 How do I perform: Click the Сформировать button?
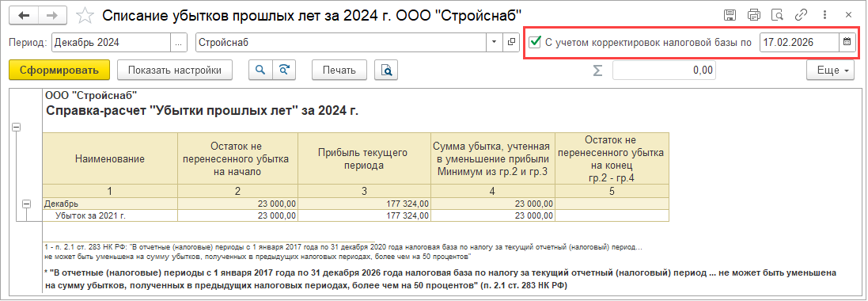[59, 70]
